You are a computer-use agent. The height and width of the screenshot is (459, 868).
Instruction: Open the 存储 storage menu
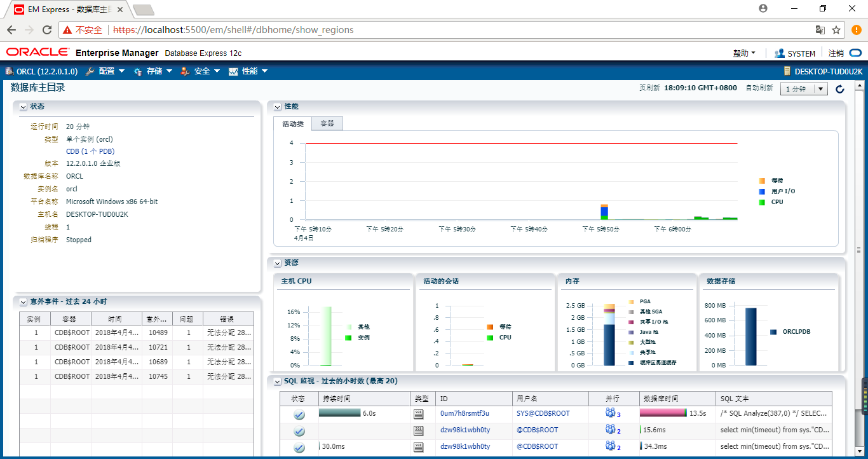[153, 71]
